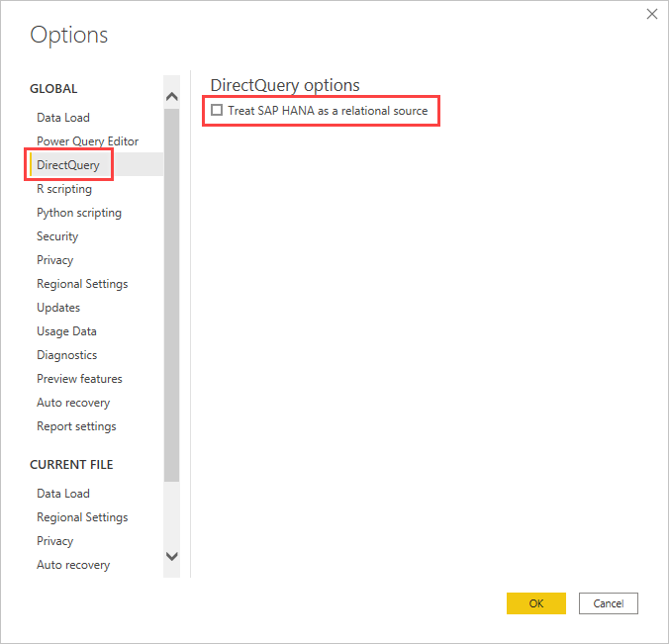Open Current File Data Load settings
669x644 pixels.
click(63, 494)
